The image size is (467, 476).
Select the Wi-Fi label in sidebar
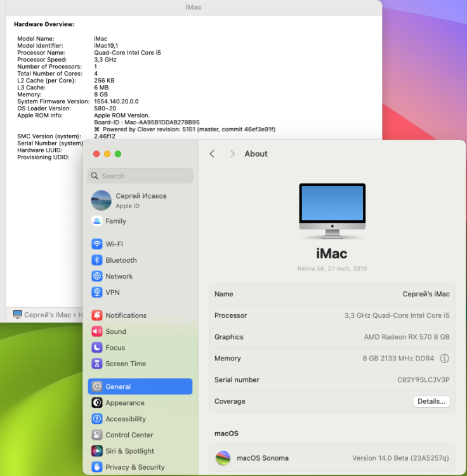coord(114,244)
